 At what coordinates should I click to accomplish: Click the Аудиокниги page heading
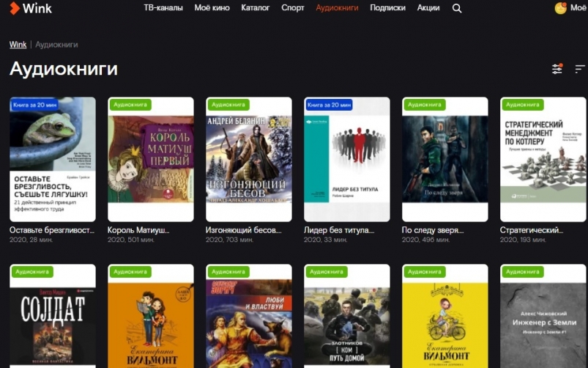click(64, 69)
